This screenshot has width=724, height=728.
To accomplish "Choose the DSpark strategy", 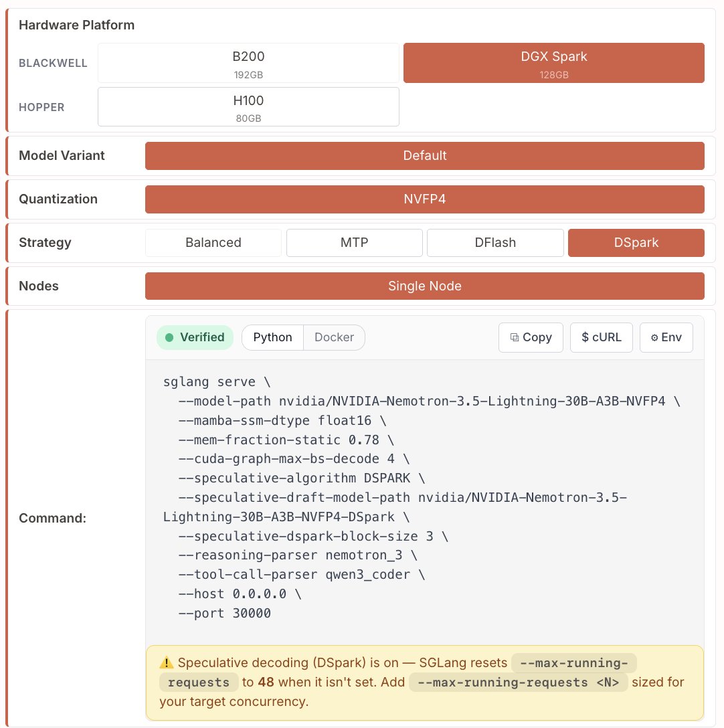I will pyautogui.click(x=636, y=242).
